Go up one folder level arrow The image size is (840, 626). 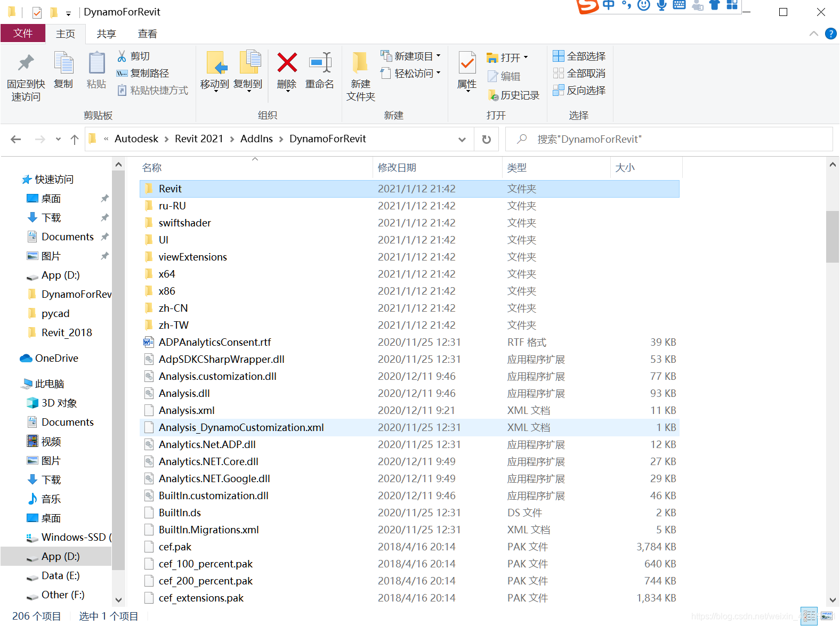coord(75,139)
